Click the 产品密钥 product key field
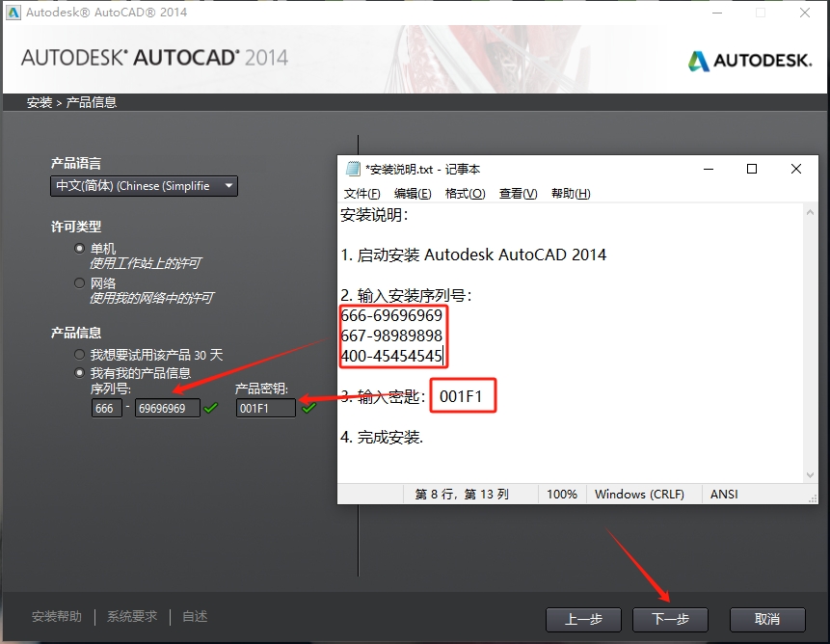This screenshot has height=644, width=830. tap(266, 408)
